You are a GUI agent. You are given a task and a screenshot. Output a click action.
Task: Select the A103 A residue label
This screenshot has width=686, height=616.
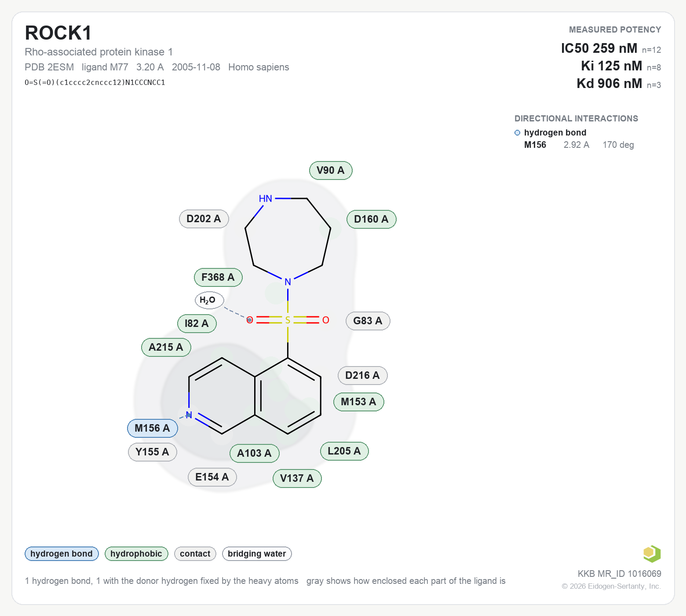254,453
